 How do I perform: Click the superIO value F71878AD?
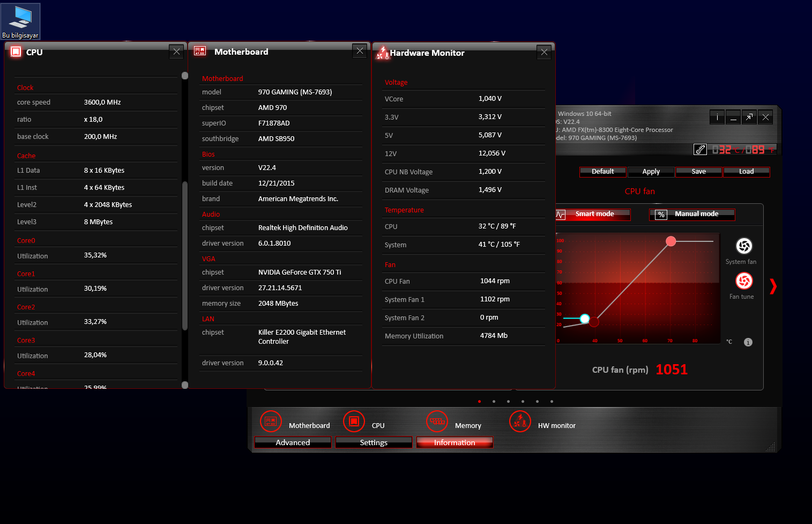274,123
